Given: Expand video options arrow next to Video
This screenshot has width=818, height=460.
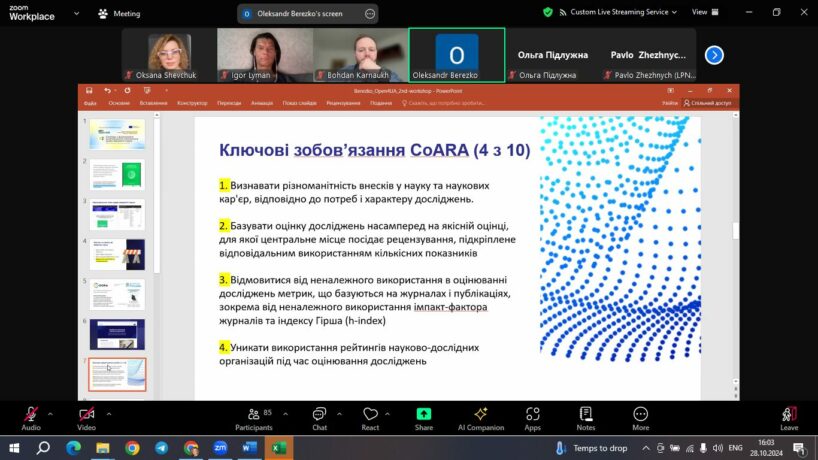Looking at the screenshot, I should [x=109, y=412].
